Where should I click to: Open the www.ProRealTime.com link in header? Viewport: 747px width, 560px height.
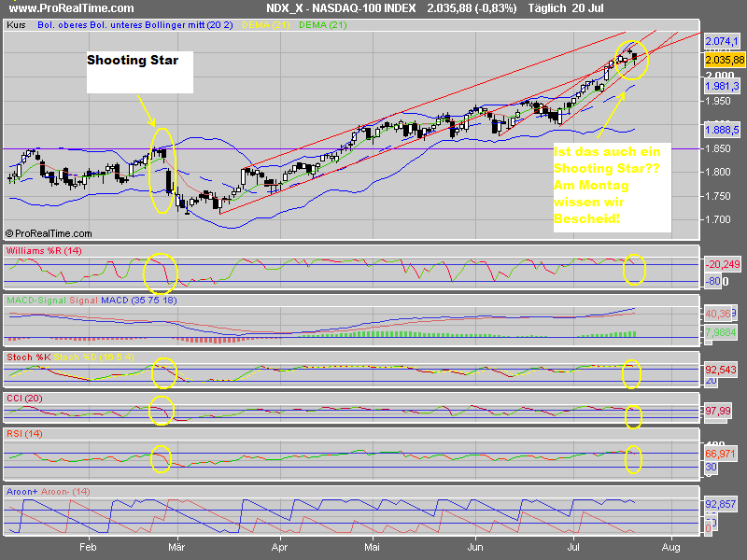point(72,8)
